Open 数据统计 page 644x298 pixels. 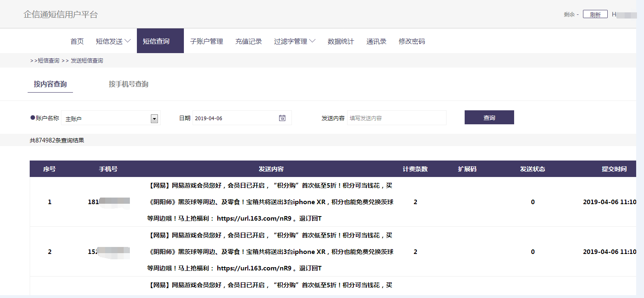341,41
